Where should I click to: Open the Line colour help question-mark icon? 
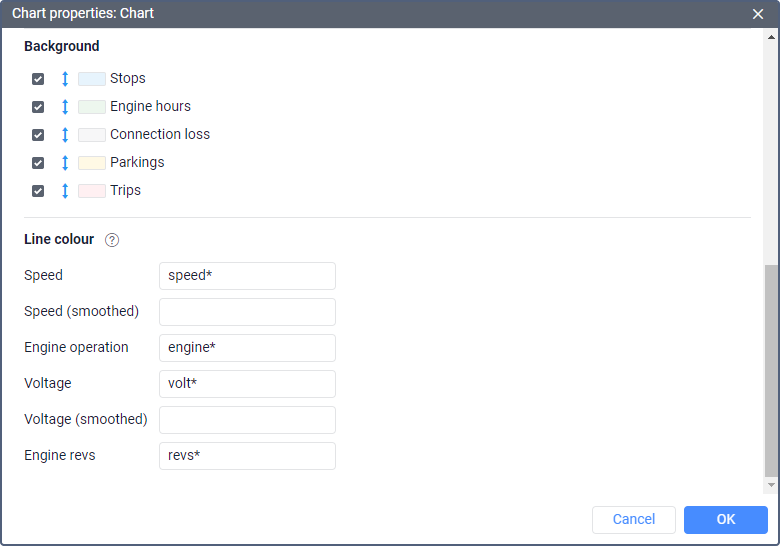tap(112, 240)
